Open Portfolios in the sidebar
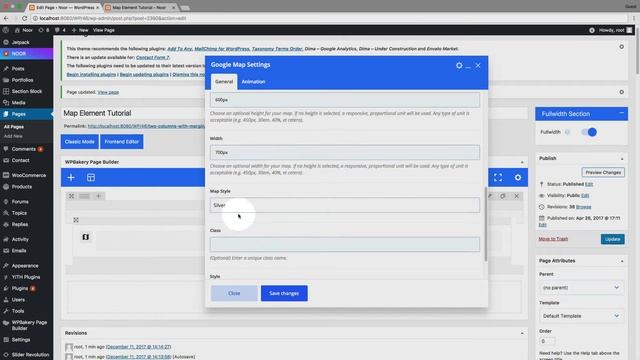The image size is (640, 360). [22, 80]
